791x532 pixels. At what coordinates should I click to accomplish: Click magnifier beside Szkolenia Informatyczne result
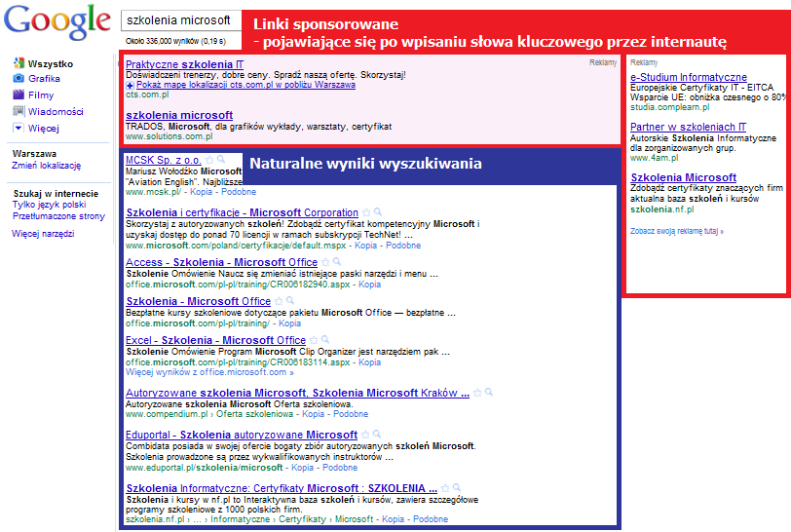[457, 487]
